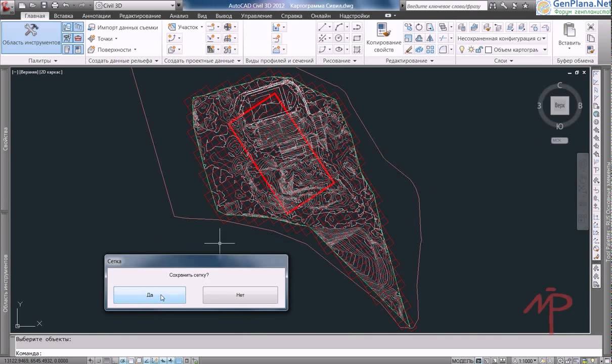Select the Move editing tool
612x364 pixels.
click(x=408, y=27)
